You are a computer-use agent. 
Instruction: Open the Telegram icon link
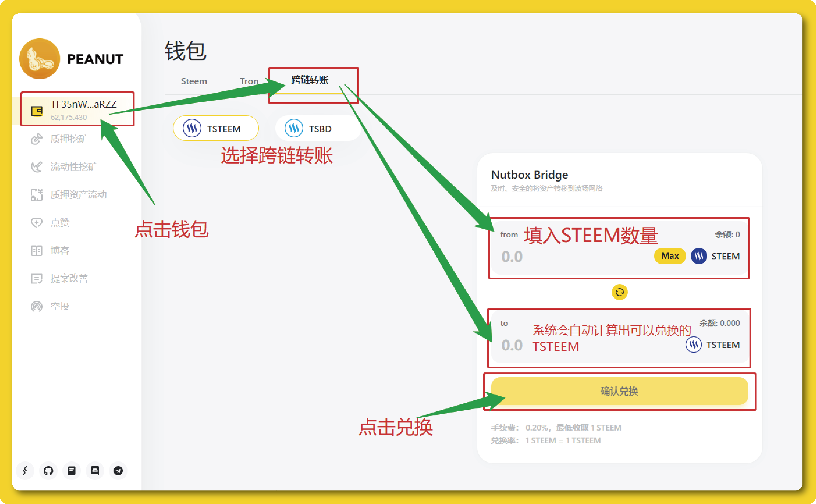pos(118,471)
